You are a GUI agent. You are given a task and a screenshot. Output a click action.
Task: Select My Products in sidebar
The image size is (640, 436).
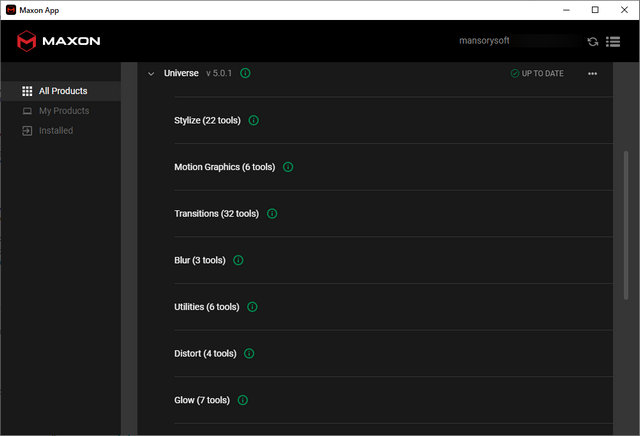point(61,111)
